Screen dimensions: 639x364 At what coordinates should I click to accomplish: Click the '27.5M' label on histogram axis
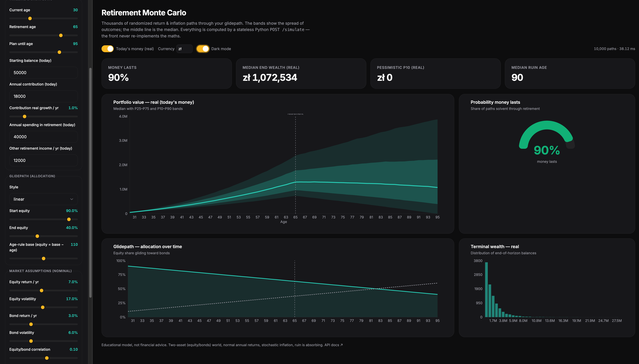617,321
